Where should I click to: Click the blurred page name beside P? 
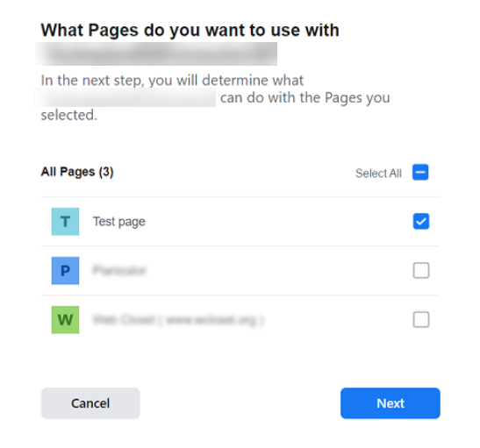(119, 271)
